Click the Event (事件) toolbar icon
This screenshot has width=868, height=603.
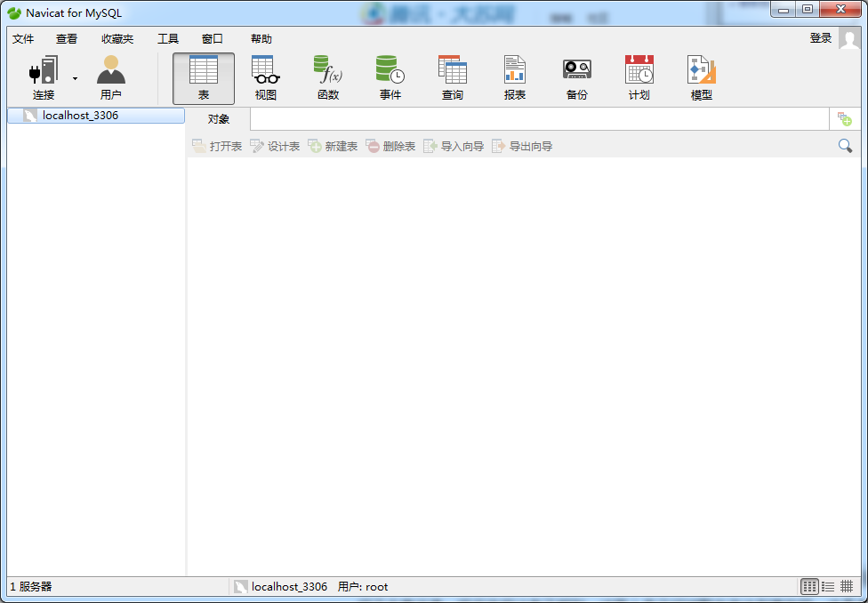point(390,71)
